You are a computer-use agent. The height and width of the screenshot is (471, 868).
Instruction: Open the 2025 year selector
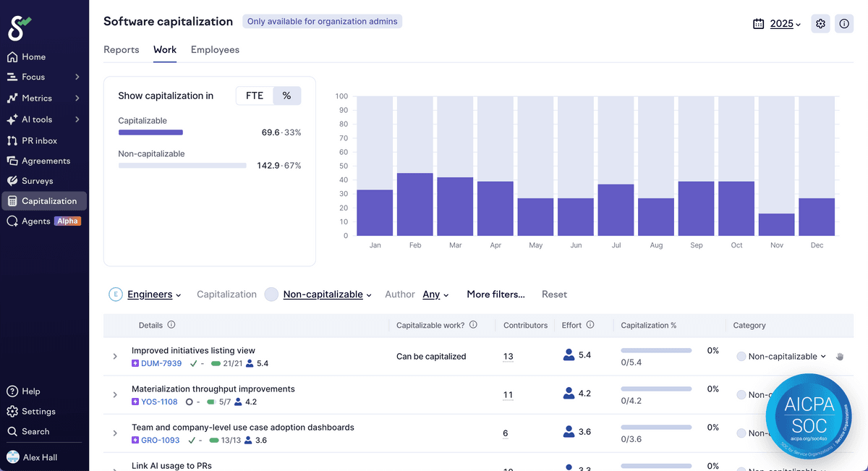tap(778, 24)
